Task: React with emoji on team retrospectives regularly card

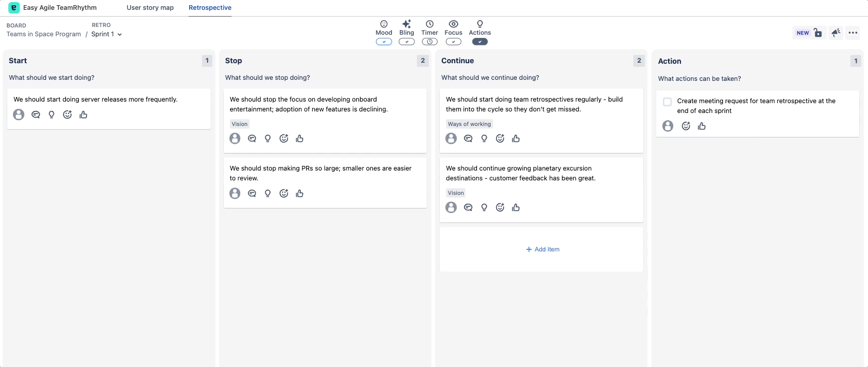Action: point(500,138)
